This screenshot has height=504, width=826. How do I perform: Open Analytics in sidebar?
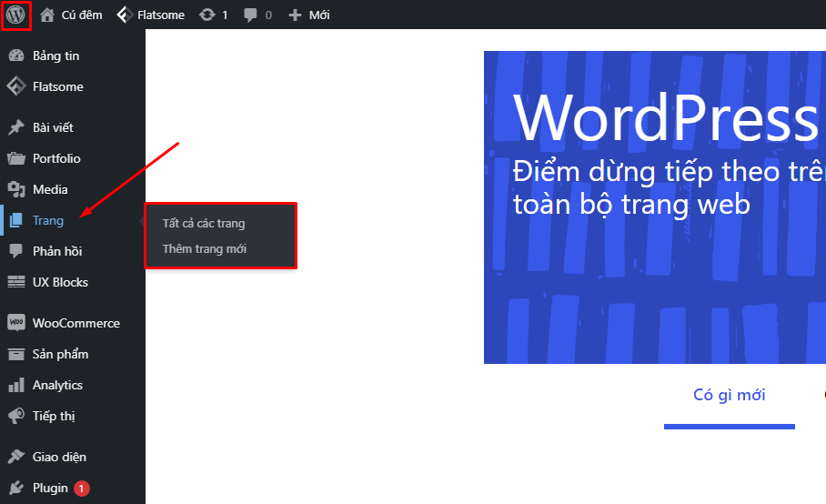click(57, 385)
